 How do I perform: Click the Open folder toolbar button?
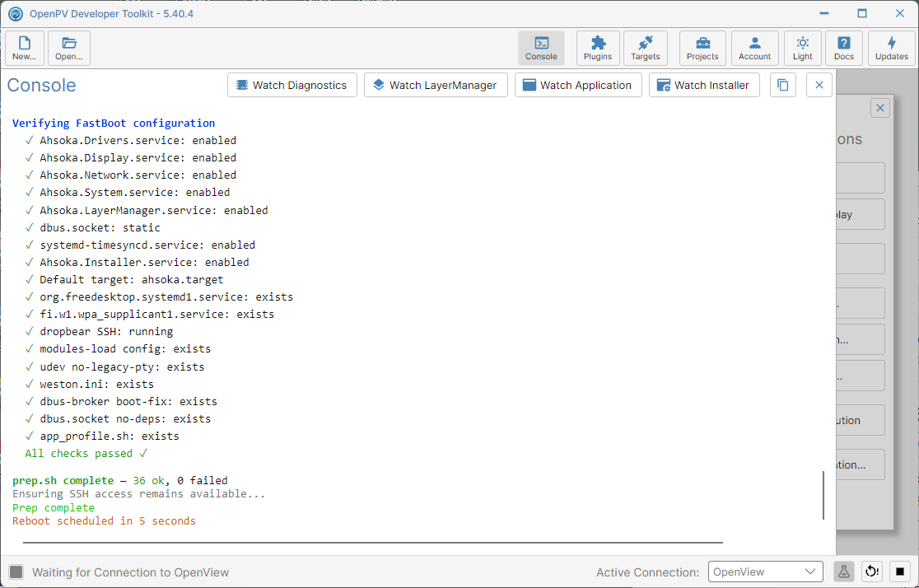point(69,48)
